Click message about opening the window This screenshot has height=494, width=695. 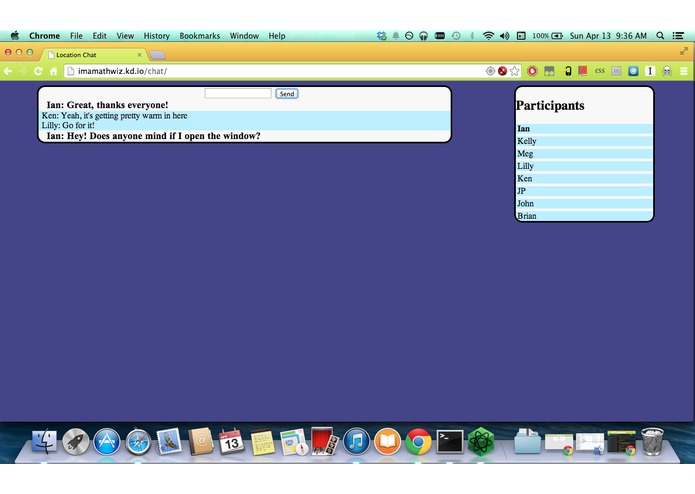[153, 136]
